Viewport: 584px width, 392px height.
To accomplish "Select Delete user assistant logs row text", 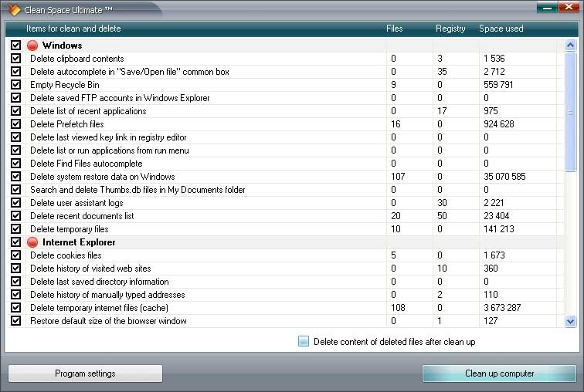I will [x=76, y=203].
